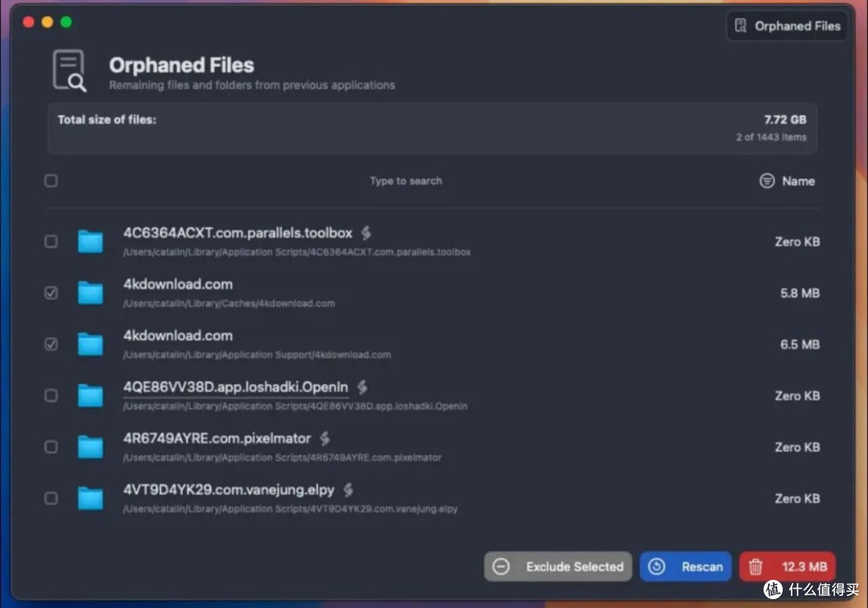Click the Caches/4kdownload.com path text
The width and height of the screenshot is (868, 608).
(228, 303)
